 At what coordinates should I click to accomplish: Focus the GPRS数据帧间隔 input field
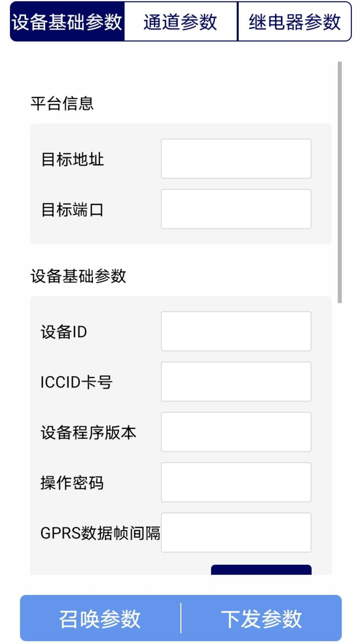point(236,533)
